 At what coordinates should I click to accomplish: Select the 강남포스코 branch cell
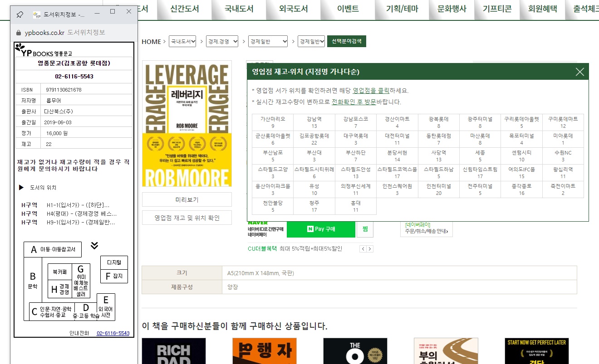coord(356,122)
